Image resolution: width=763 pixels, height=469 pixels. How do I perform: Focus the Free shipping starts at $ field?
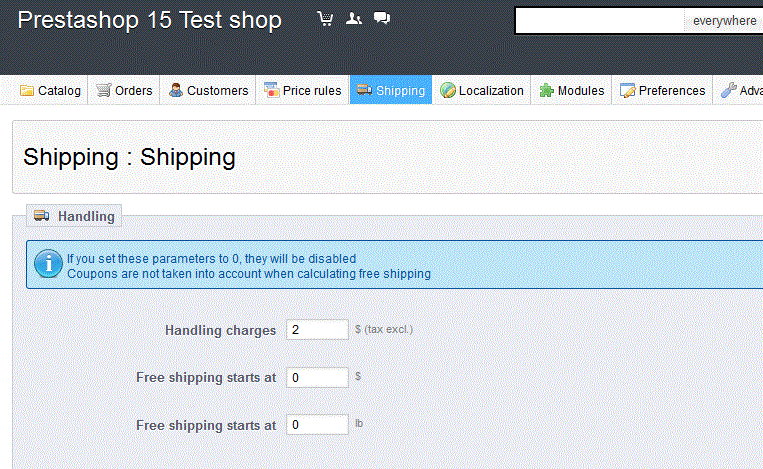point(317,377)
